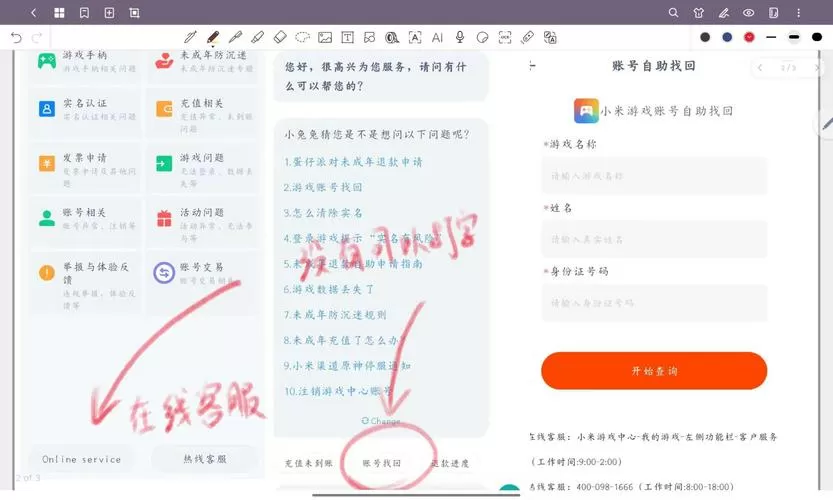The height and width of the screenshot is (500, 833).
Task: Tap the Change refresh link below the question list
Action: tap(381, 421)
